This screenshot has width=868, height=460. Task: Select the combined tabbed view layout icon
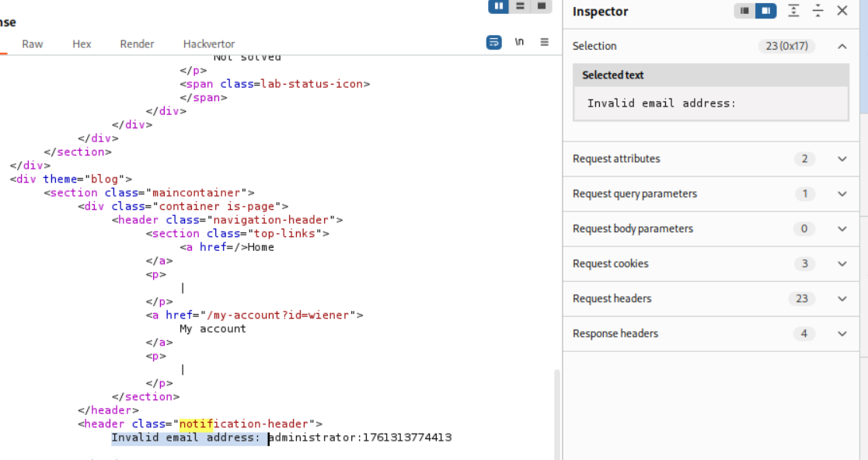[542, 5]
